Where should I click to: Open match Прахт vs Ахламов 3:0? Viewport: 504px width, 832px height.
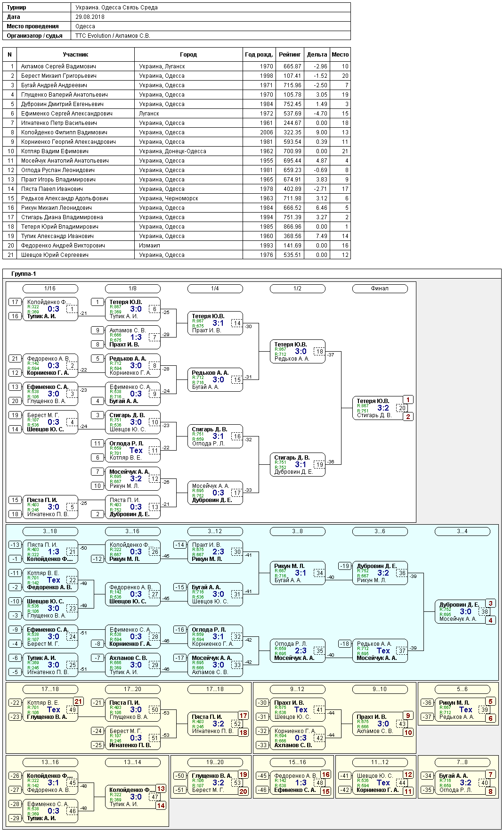pyautogui.click(x=380, y=724)
